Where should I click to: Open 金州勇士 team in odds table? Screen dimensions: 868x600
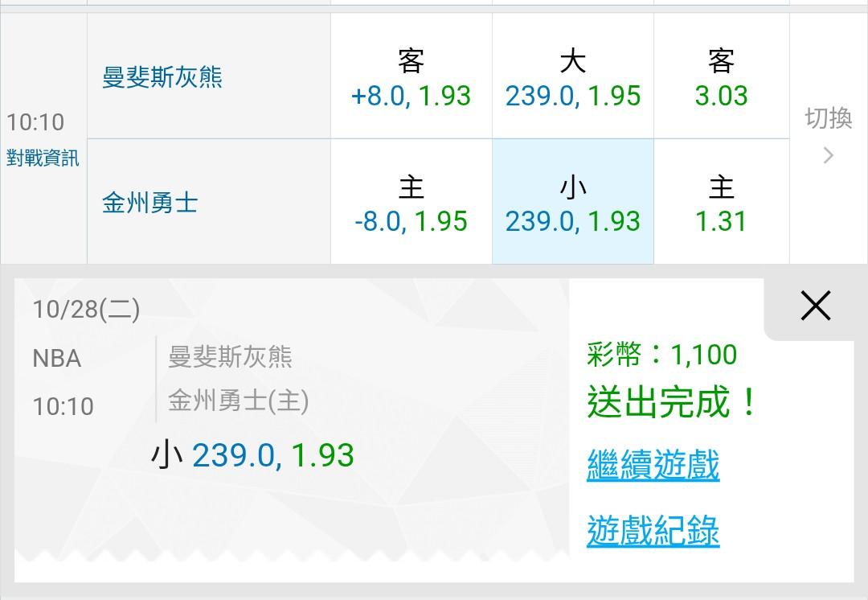pos(149,203)
